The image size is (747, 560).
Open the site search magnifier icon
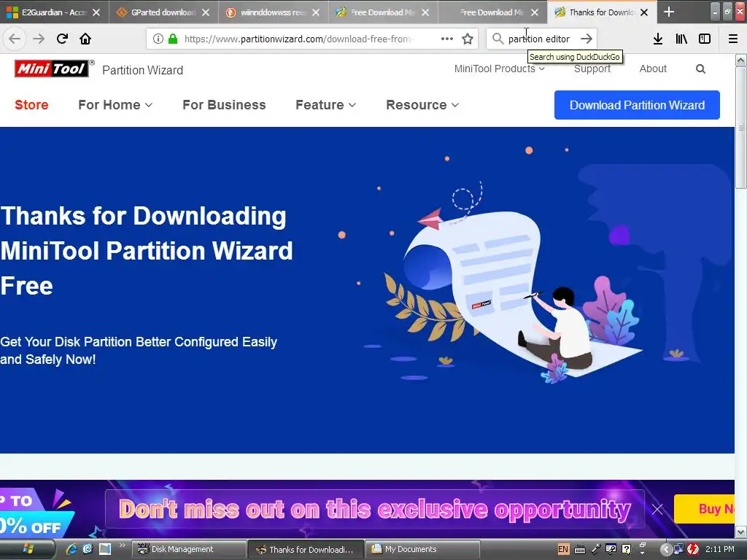(x=700, y=69)
